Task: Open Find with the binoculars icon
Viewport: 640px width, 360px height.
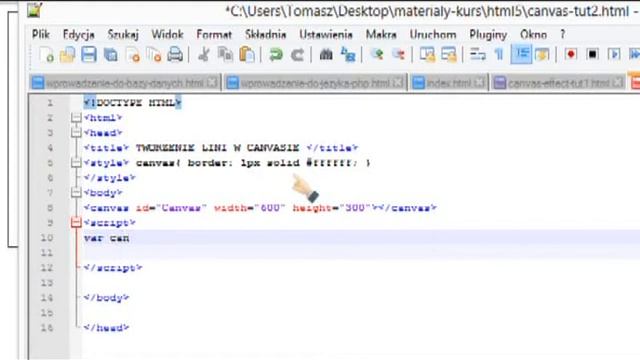Action: (326, 54)
